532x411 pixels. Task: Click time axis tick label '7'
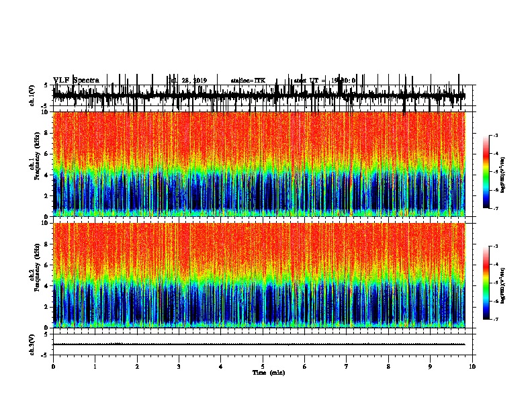click(x=347, y=367)
